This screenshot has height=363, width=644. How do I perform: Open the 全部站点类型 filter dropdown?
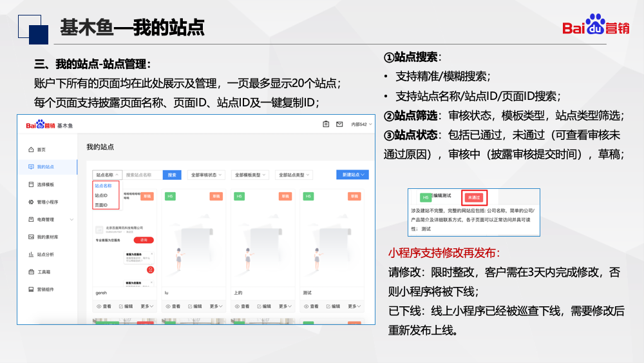[x=294, y=175]
